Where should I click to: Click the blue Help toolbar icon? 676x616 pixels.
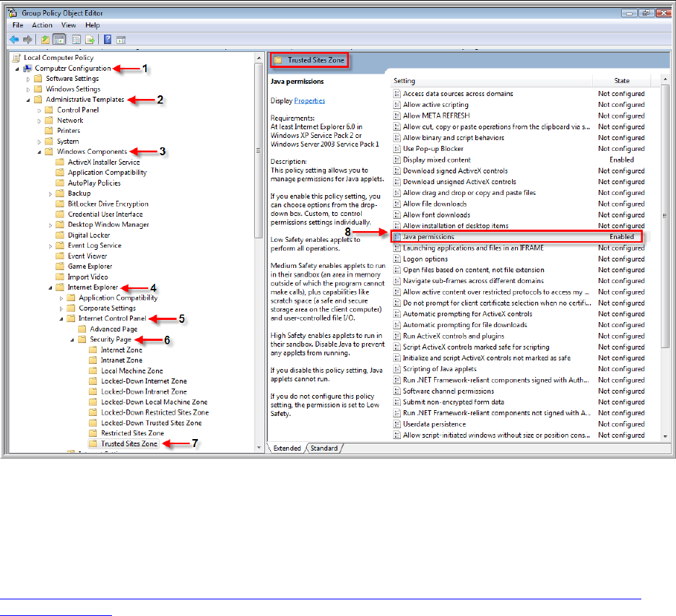[107, 40]
